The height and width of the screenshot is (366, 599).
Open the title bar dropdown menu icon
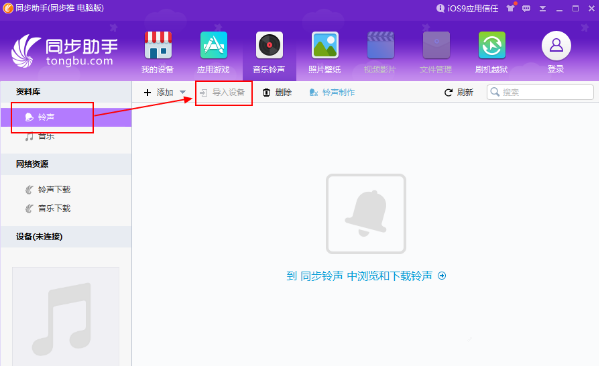tap(542, 8)
